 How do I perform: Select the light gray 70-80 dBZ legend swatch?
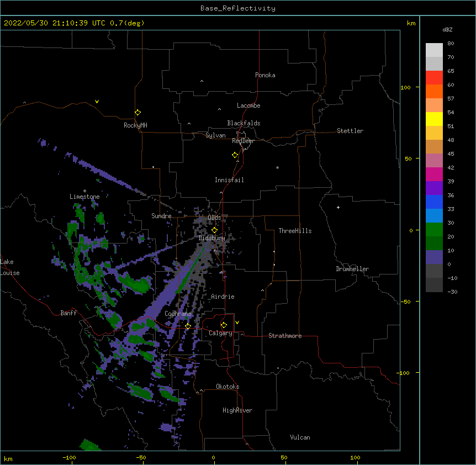pyautogui.click(x=434, y=50)
